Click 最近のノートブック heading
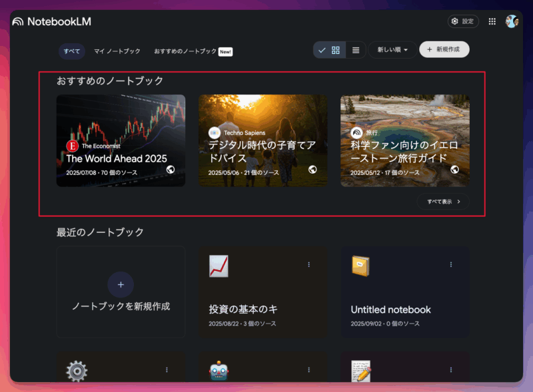The width and height of the screenshot is (533, 392). pos(100,232)
